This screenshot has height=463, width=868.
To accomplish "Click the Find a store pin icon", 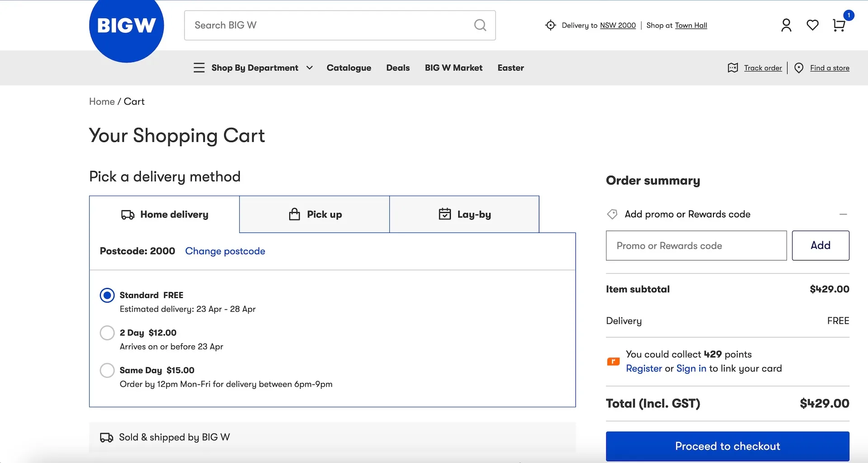I will click(x=799, y=67).
